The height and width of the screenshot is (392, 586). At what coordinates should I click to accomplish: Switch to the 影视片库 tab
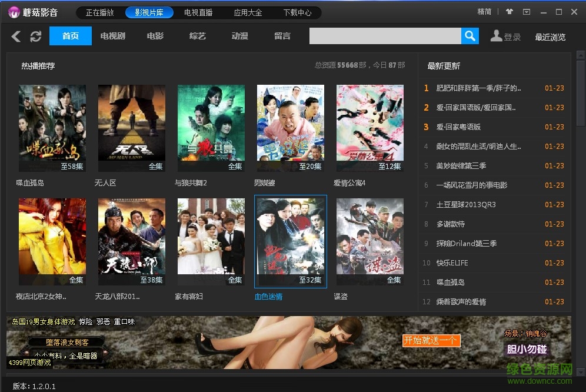coord(149,12)
